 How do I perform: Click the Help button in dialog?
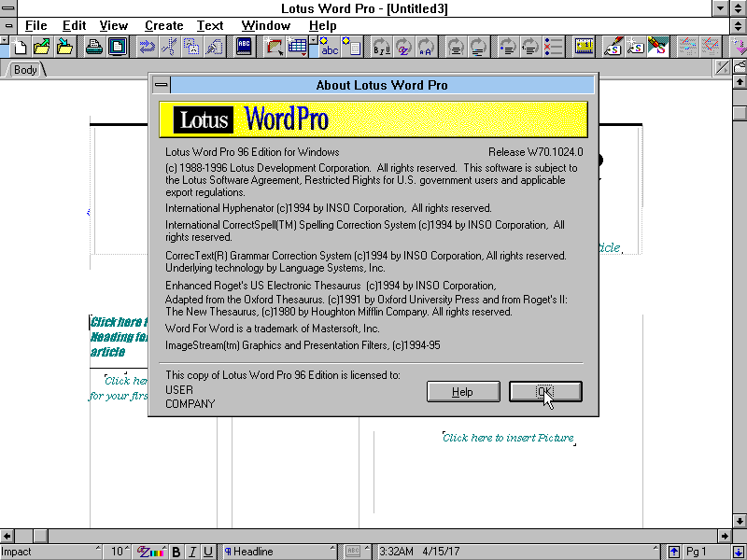coord(463,392)
